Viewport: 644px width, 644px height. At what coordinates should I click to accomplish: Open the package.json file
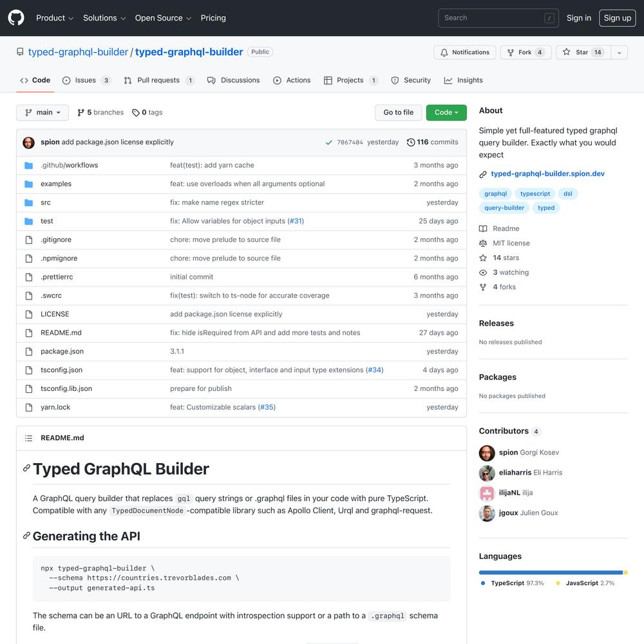point(62,352)
